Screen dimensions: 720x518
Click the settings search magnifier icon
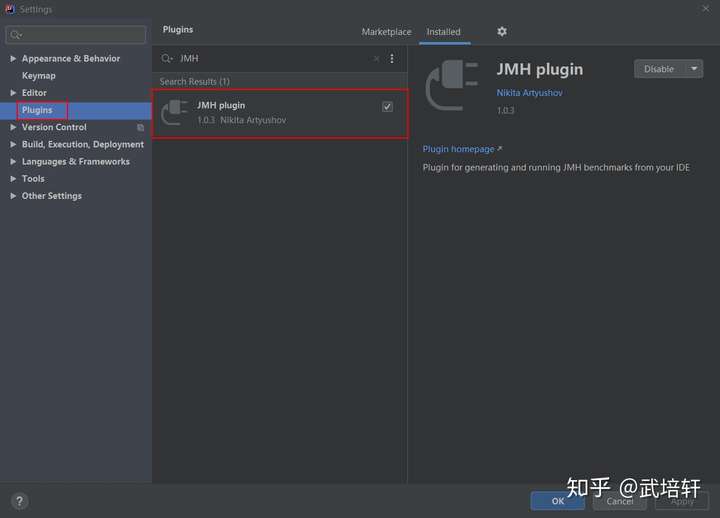click(x=16, y=35)
